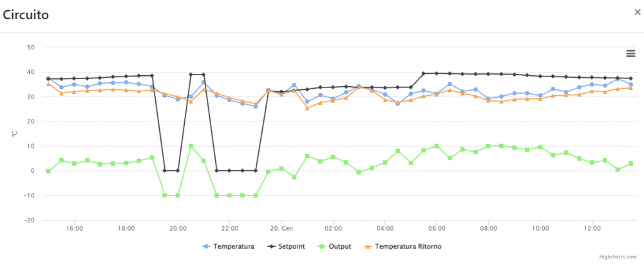
Task: Open the chart context hamburger menu
Action: point(630,53)
